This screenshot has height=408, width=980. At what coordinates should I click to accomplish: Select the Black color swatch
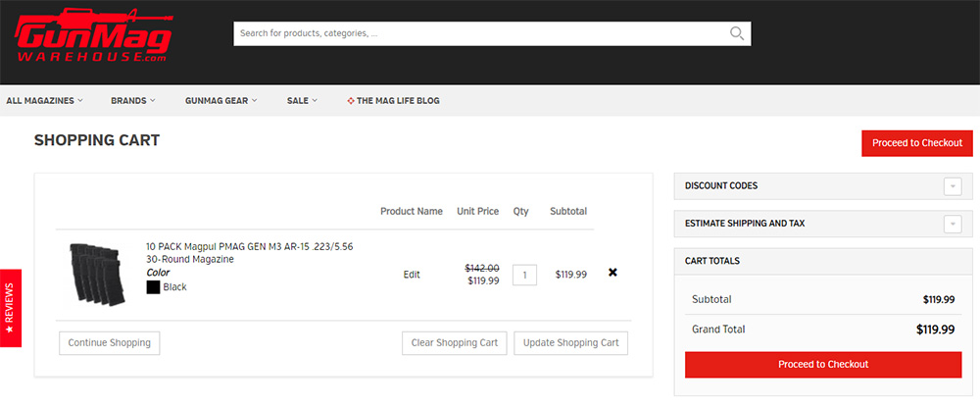click(x=153, y=287)
